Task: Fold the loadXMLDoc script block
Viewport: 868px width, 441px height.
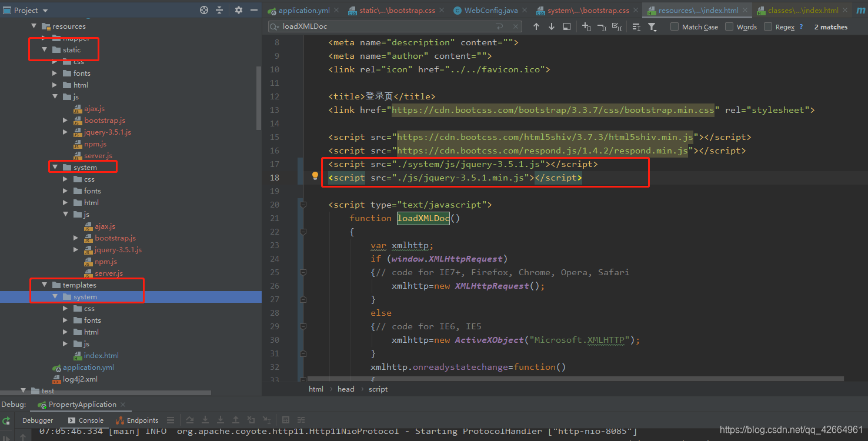Action: tap(303, 205)
